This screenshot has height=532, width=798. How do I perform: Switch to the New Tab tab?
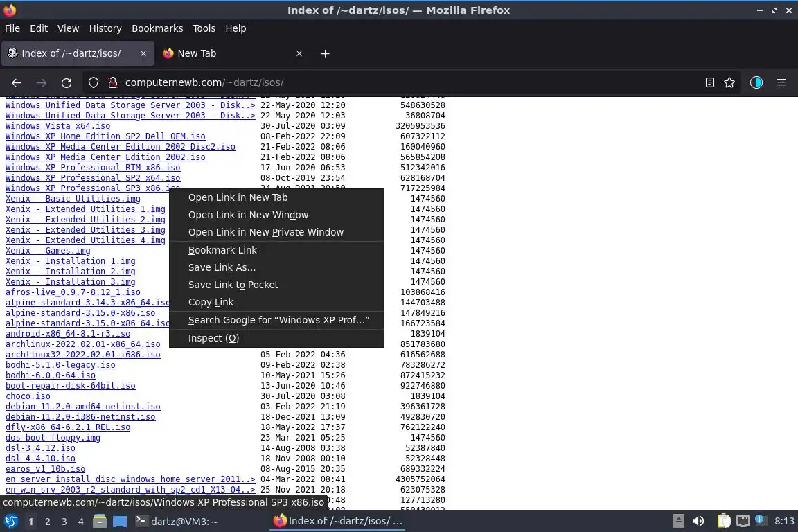[232, 53]
